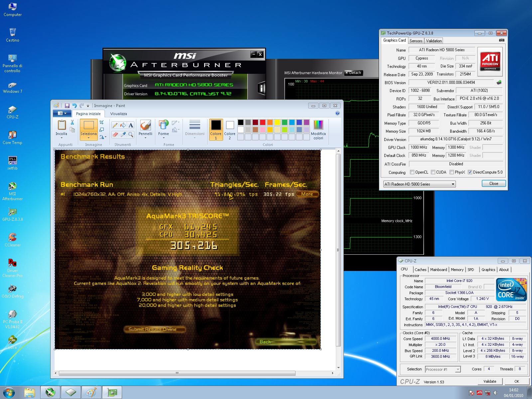Click Colore 2 background color button
The width and height of the screenshot is (532, 399).
coord(230,130)
